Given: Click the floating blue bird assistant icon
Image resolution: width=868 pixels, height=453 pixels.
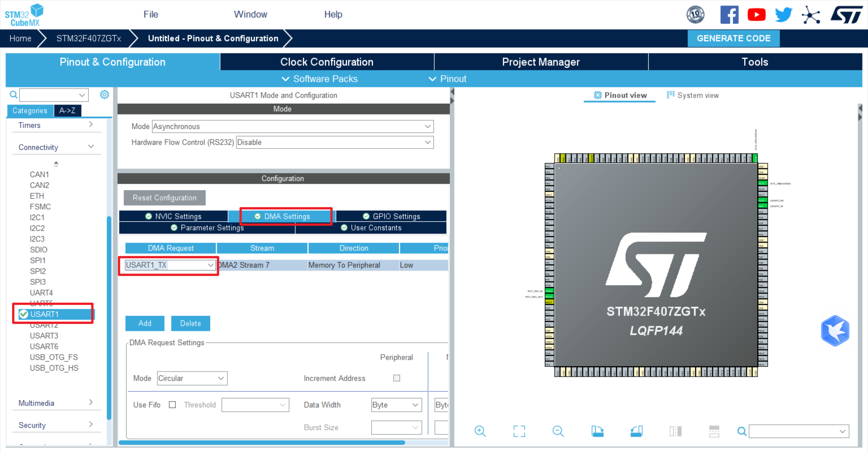Looking at the screenshot, I should [835, 331].
